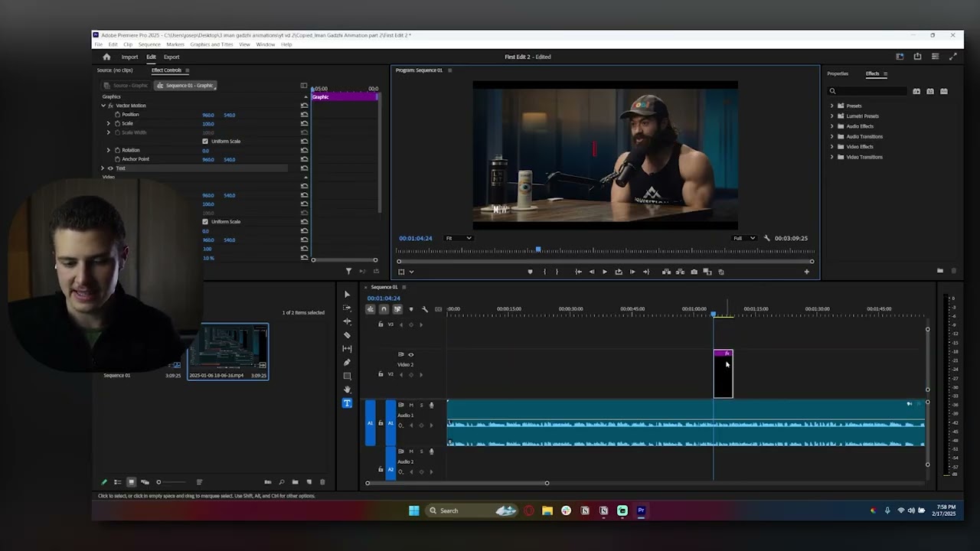Viewport: 980px width, 551px height.
Task: Expand the Lumetri Presets folder
Action: pos(832,116)
